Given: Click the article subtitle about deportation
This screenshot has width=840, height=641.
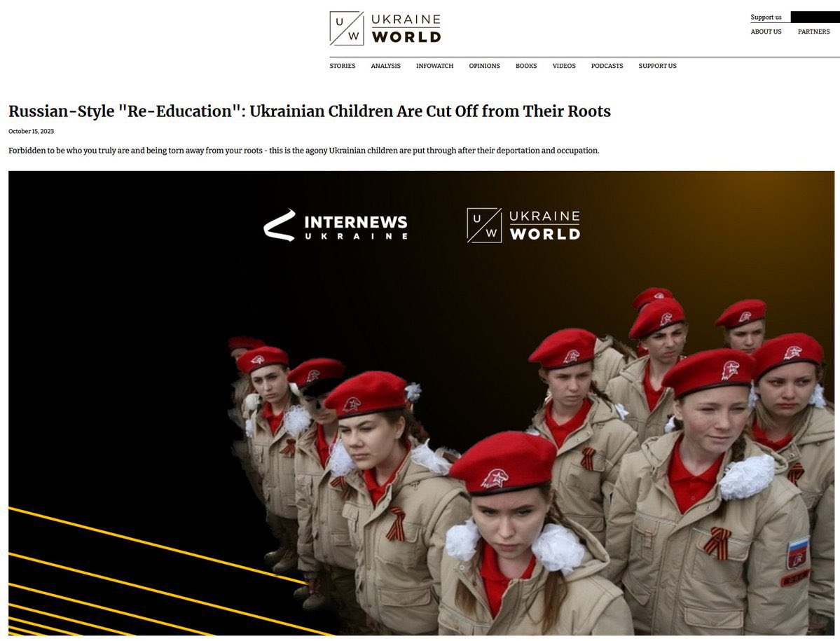Looking at the screenshot, I should [304, 151].
